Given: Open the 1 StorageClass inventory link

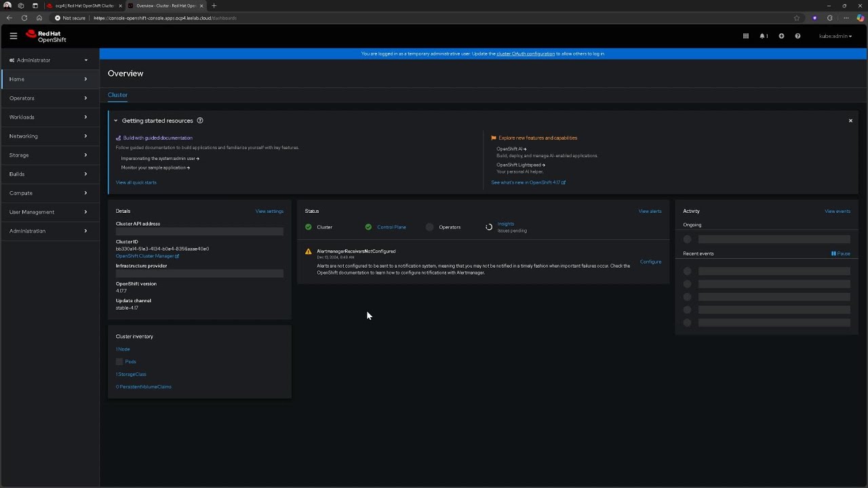Looking at the screenshot, I should [131, 374].
